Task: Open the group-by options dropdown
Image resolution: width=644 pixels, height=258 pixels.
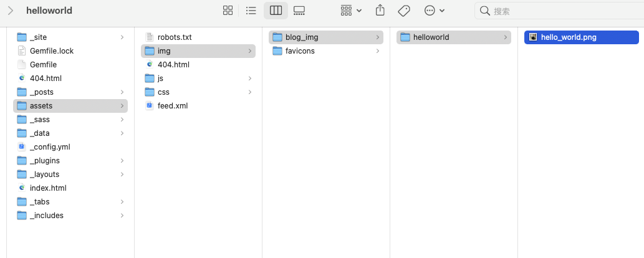Action: [351, 11]
